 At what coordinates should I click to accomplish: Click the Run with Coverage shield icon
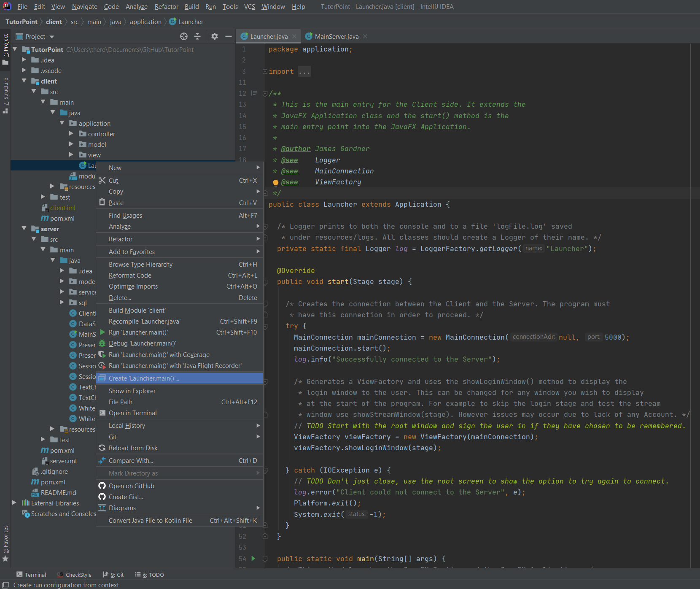click(x=102, y=354)
